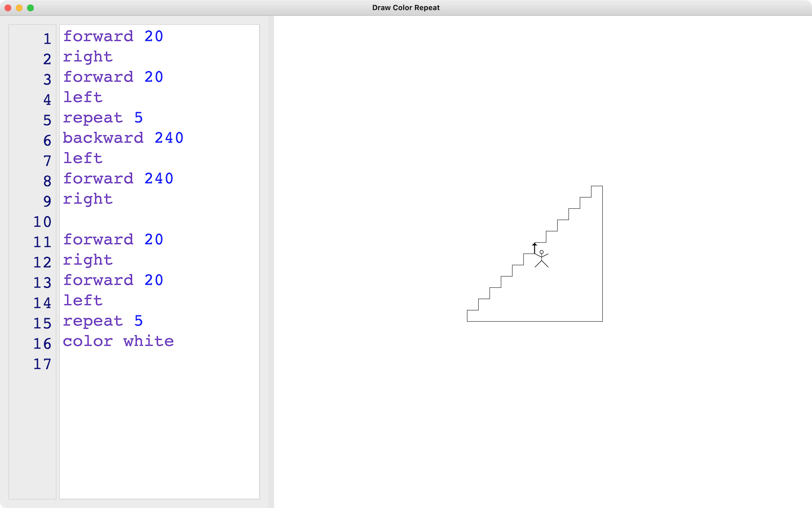Click line number 1 in the gutter
Image resolution: width=812 pixels, height=508 pixels.
tap(47, 39)
